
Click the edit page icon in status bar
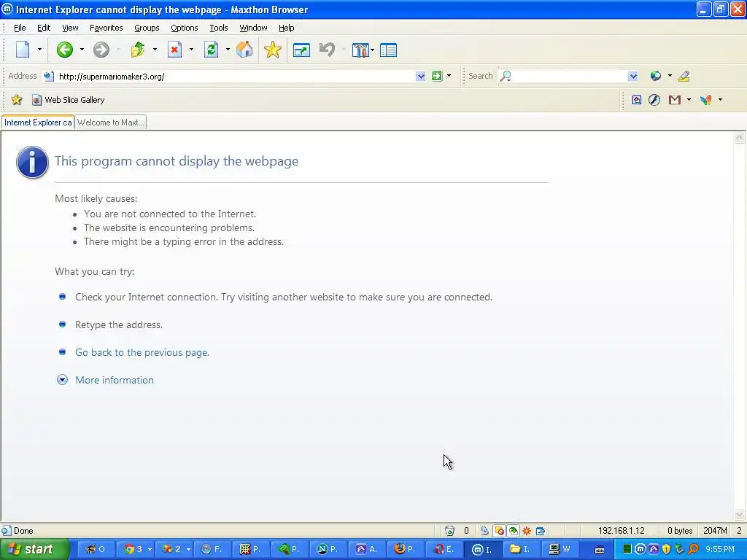point(541,531)
